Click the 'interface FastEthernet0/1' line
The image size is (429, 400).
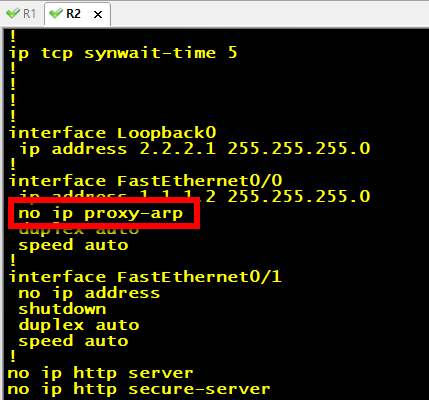(x=145, y=277)
